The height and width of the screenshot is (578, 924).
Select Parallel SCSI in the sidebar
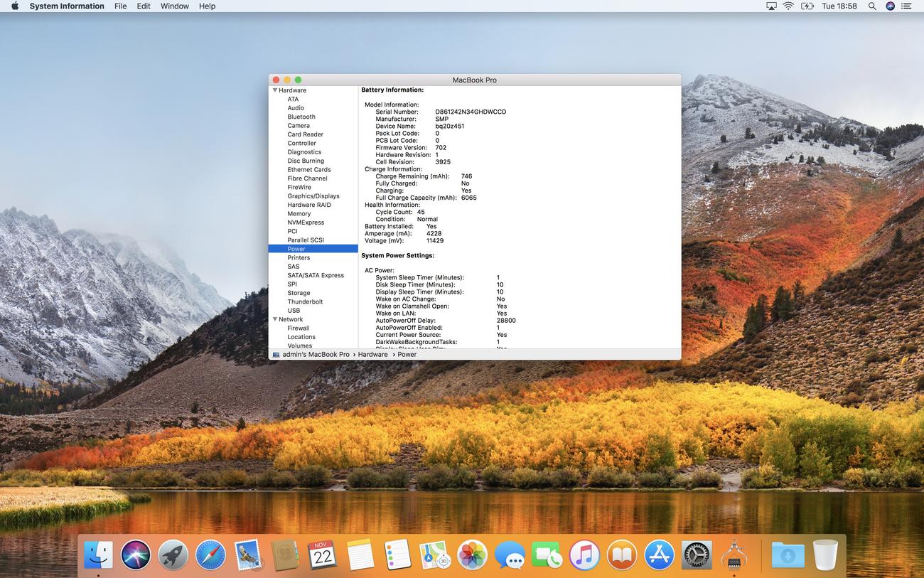tap(306, 240)
